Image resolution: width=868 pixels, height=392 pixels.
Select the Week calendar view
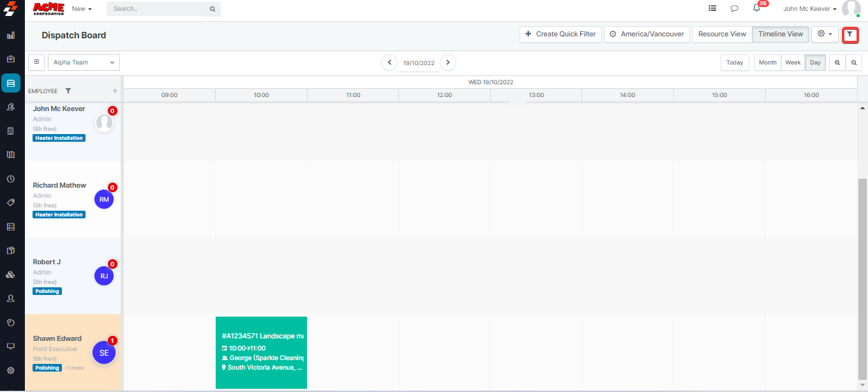click(x=793, y=63)
